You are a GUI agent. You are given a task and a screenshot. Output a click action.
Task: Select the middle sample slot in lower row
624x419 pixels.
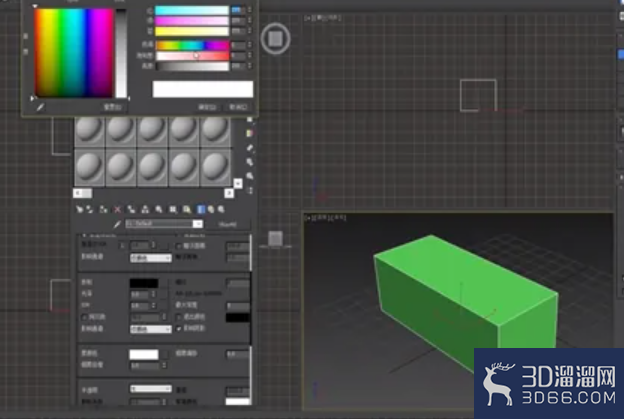(152, 168)
